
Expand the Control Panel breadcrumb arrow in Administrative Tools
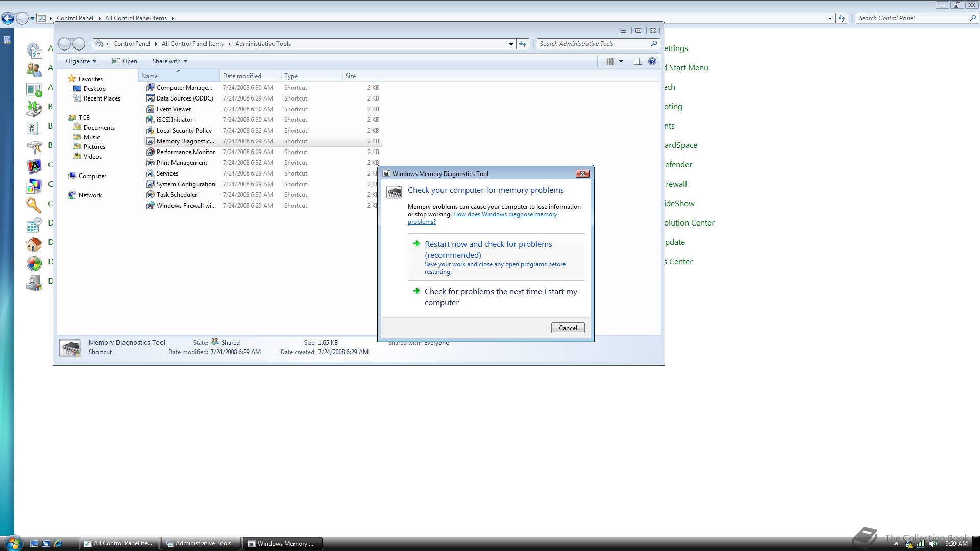155,44
